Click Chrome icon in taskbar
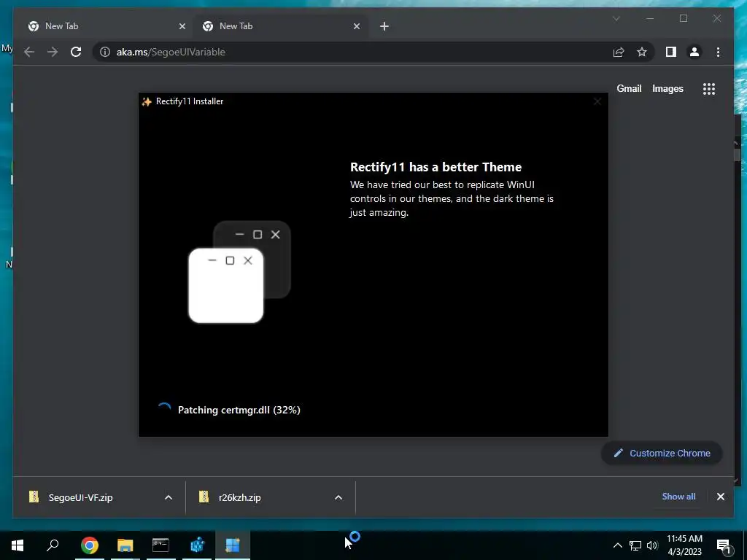The image size is (747, 560). (x=89, y=545)
